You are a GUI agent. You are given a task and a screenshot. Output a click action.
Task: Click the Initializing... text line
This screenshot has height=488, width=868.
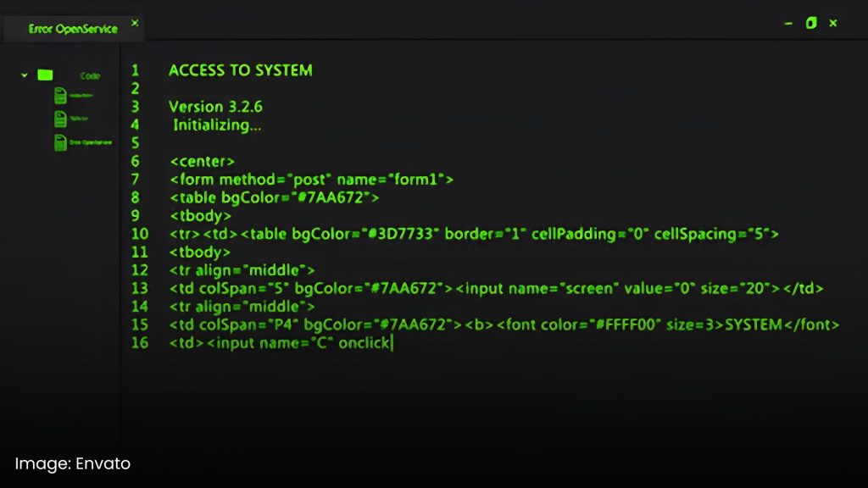(217, 125)
